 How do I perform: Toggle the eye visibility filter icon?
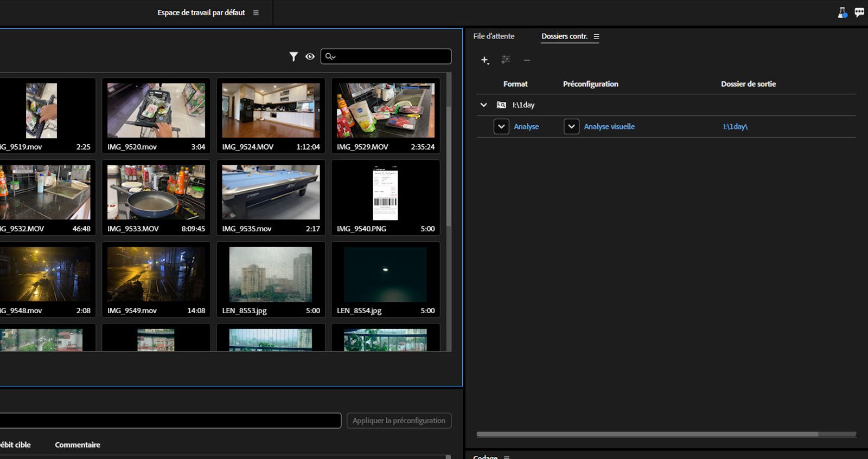(x=310, y=56)
